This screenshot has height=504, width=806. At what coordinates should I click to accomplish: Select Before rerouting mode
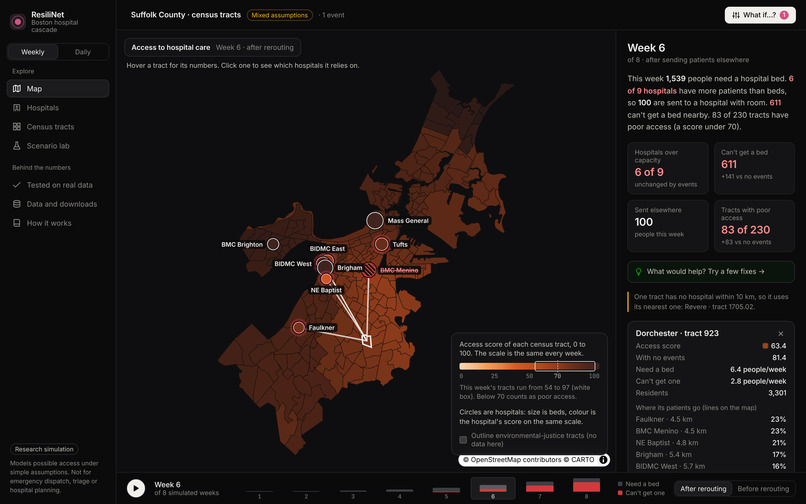click(x=763, y=489)
